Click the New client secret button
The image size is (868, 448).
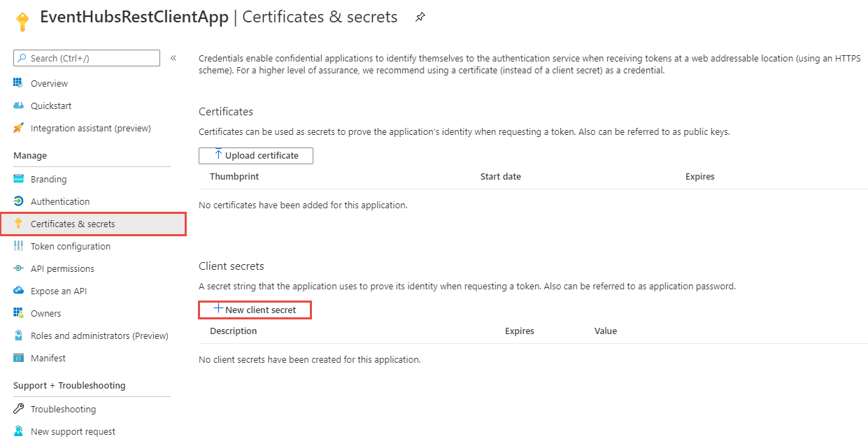pos(255,310)
